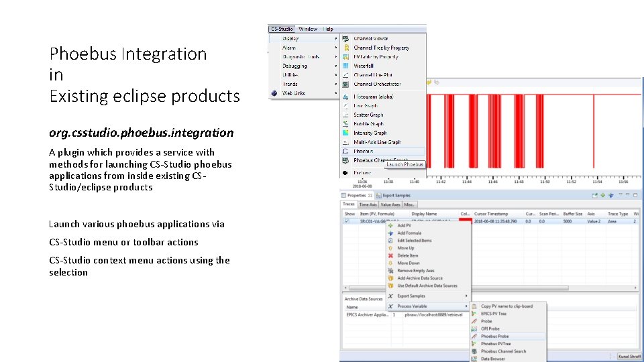Expand the Export Samples submenu arrow
Image resolution: width=644 pixels, height=362 pixels.
click(466, 296)
